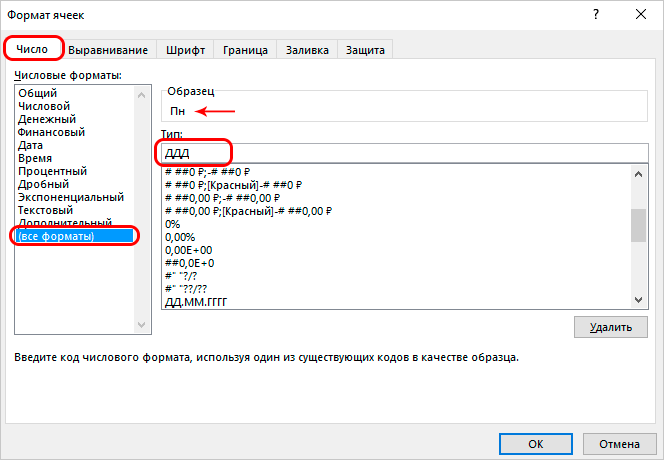This screenshot has width=664, height=460.
Task: Click the Тип input field with ДДД
Action: click(404, 153)
